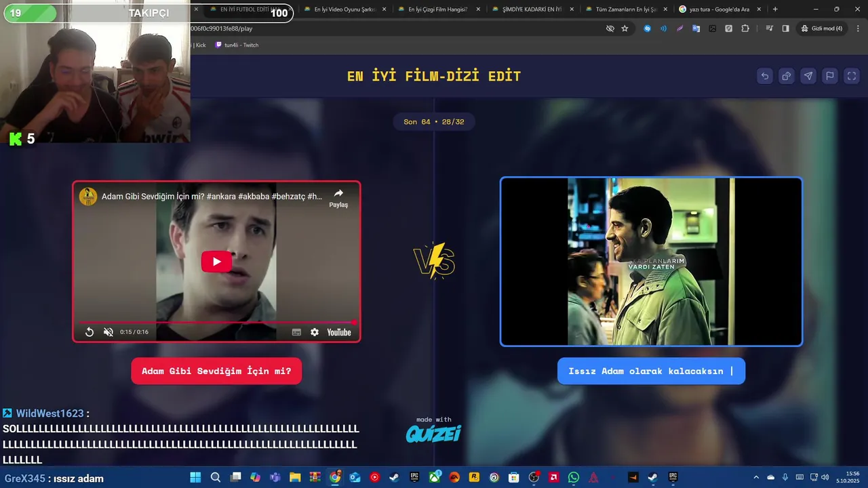Click the red YouTube video progress bar
The image size is (868, 488).
(216, 323)
